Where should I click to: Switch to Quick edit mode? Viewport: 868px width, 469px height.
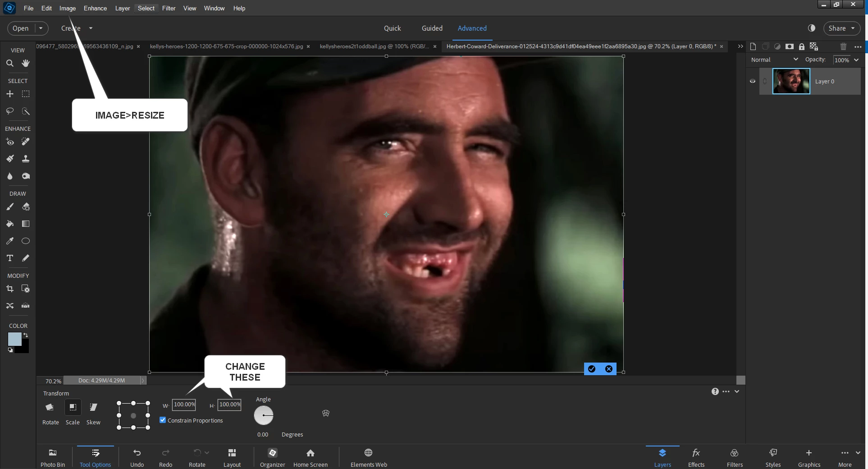pos(392,28)
